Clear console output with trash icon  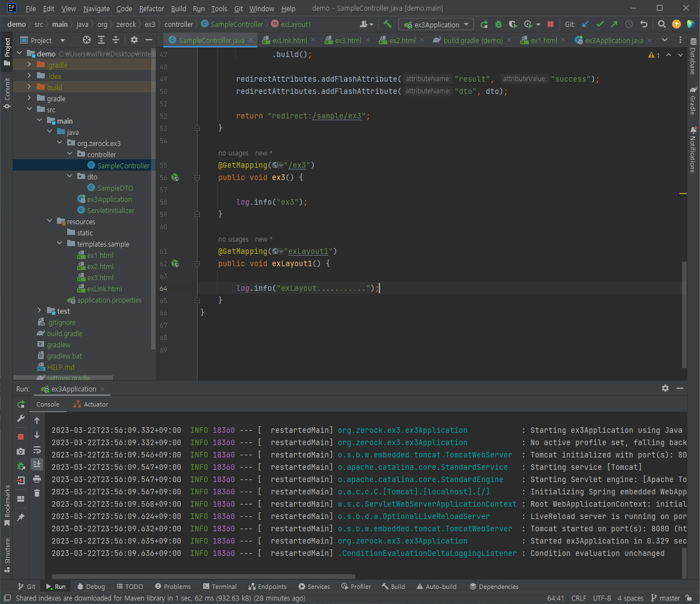point(37,493)
